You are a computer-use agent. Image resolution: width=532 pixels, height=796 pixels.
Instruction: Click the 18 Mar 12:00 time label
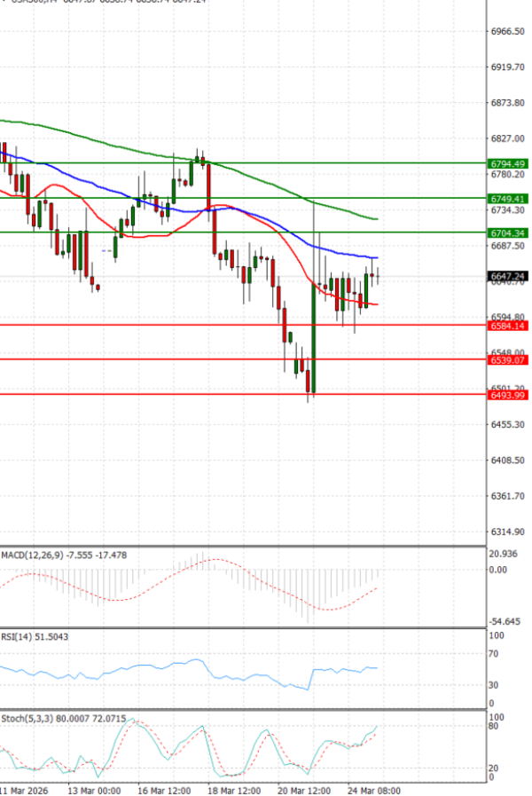pyautogui.click(x=235, y=789)
